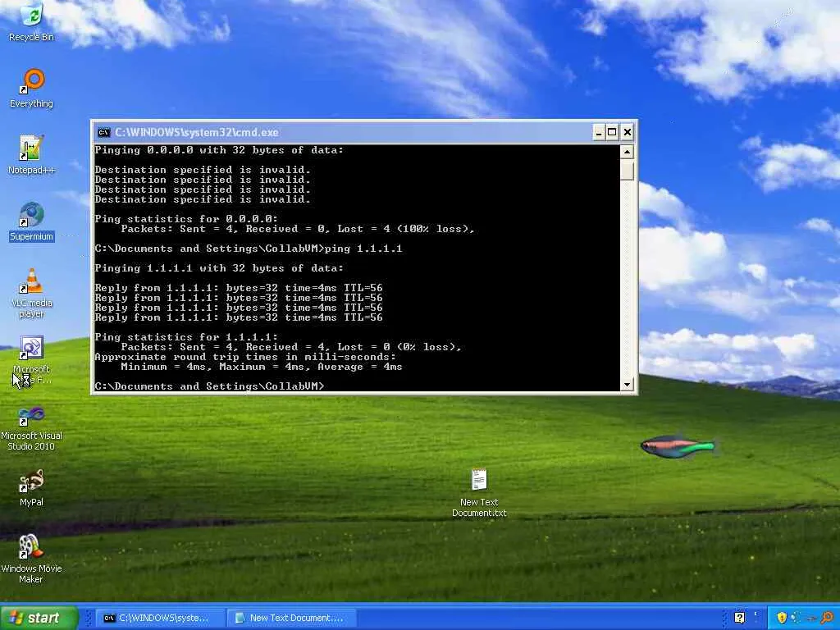This screenshot has height=630, width=840.
Task: Click the "Minimum = 4ms" line
Action: (262, 367)
